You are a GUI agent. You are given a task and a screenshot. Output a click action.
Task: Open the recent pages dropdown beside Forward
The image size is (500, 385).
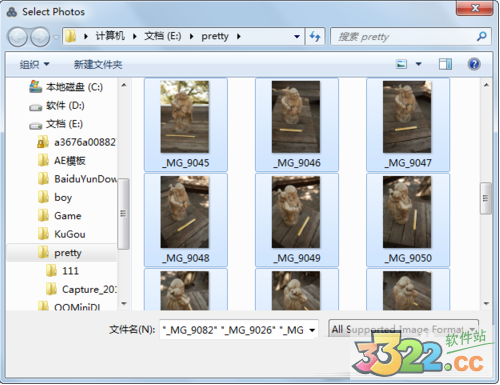point(56,37)
